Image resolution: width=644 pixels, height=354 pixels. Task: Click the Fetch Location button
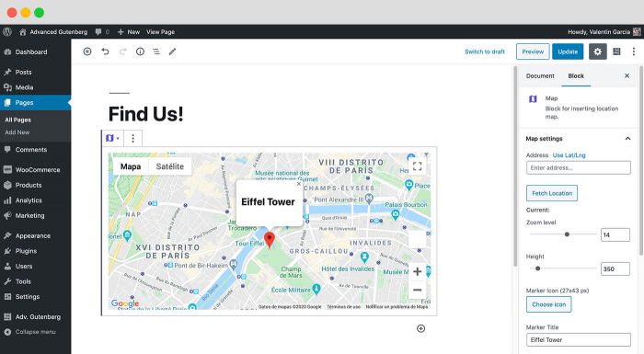552,193
